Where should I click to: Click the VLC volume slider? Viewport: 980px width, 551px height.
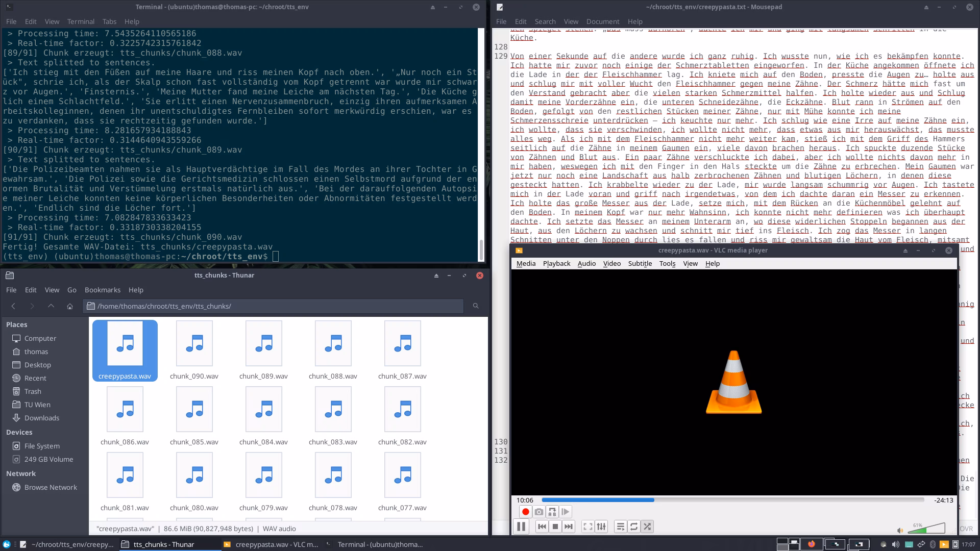coord(926,529)
